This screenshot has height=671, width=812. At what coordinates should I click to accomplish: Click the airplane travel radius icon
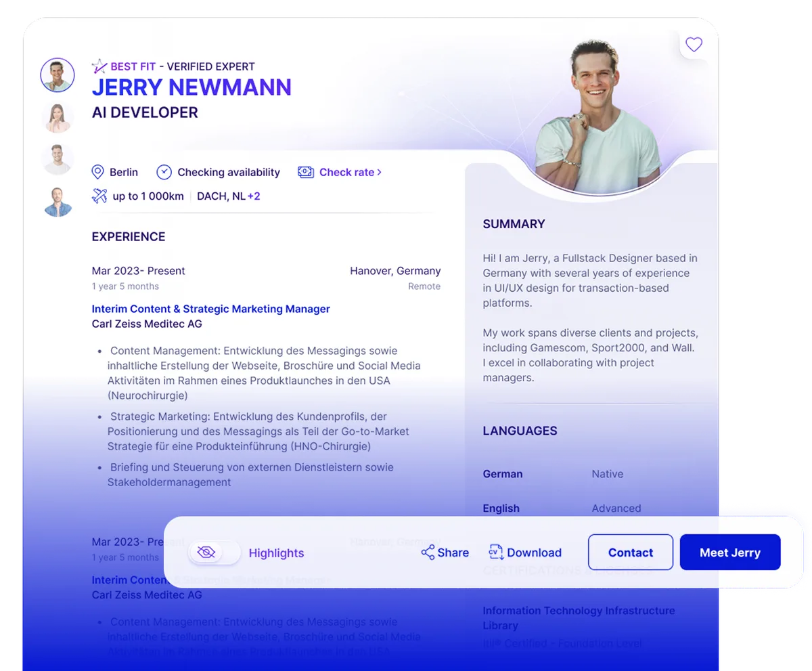[99, 196]
